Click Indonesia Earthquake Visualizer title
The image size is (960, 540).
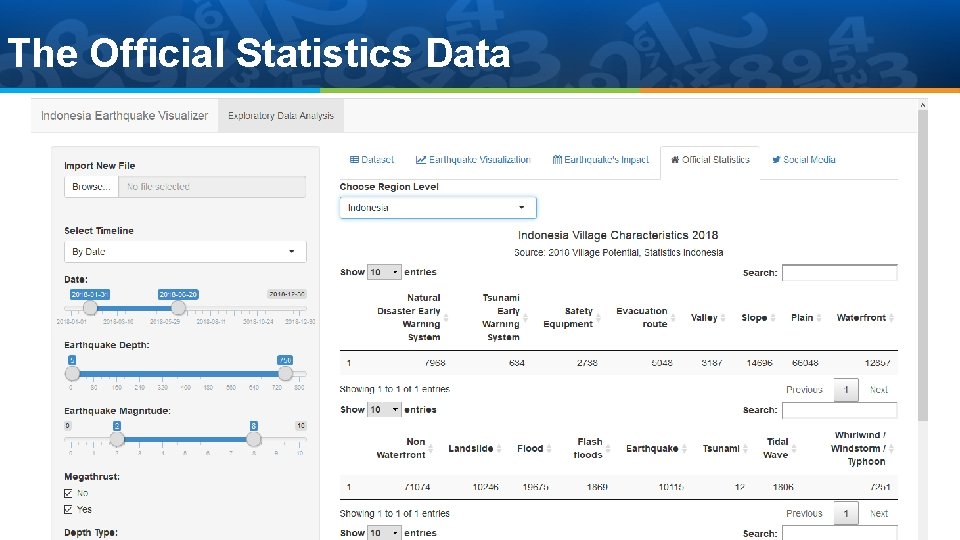[124, 116]
